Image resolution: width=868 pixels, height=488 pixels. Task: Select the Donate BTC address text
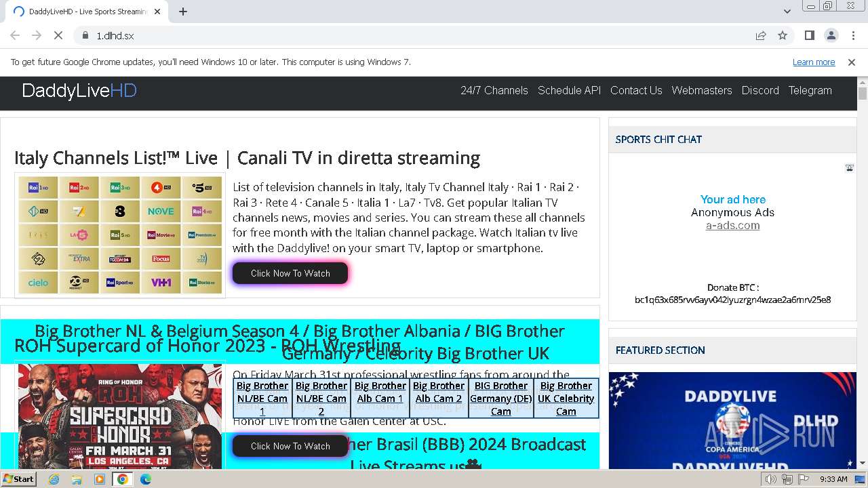[x=732, y=300]
